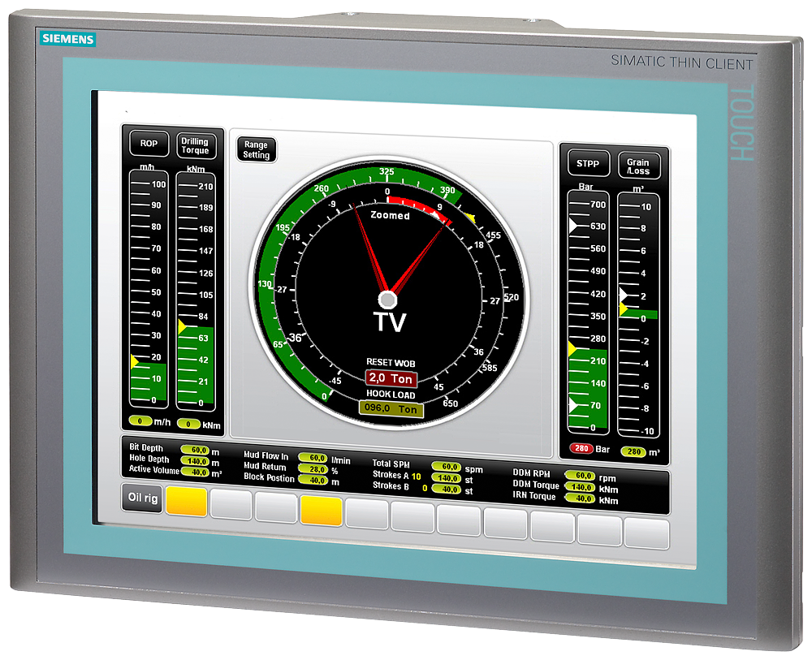Click the Drilling Torque 0 kNm value field

188,424
